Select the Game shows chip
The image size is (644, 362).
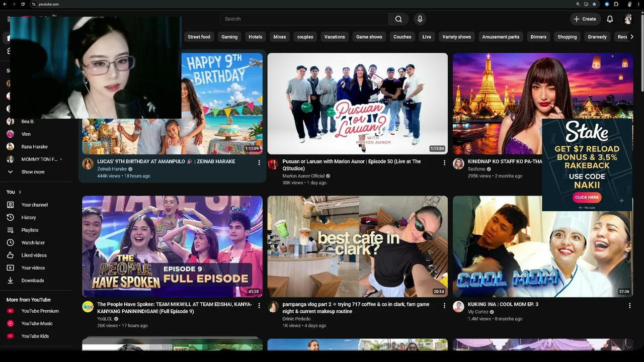[369, 37]
